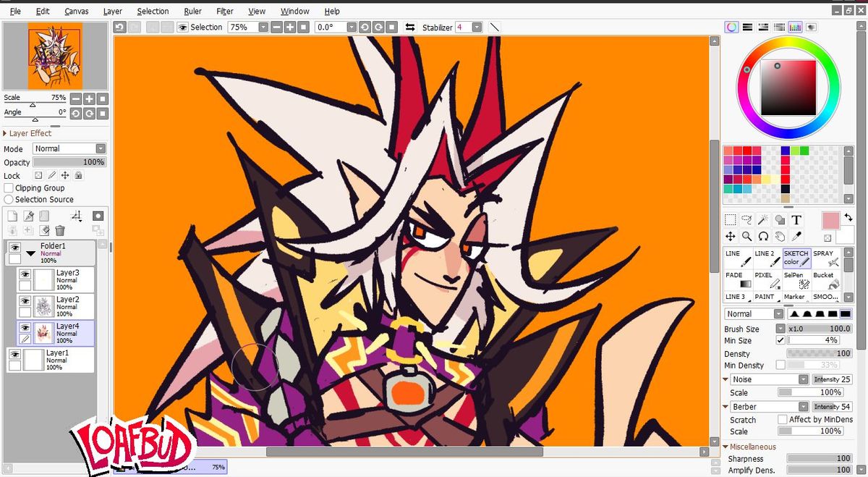Choose the PIXEL brush preset
The width and height of the screenshot is (868, 477).
[767, 279]
